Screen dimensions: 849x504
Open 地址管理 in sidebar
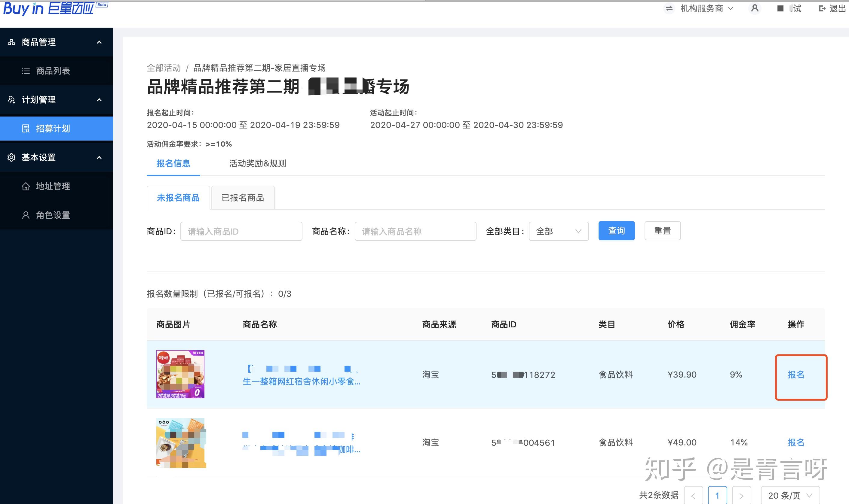(57, 186)
